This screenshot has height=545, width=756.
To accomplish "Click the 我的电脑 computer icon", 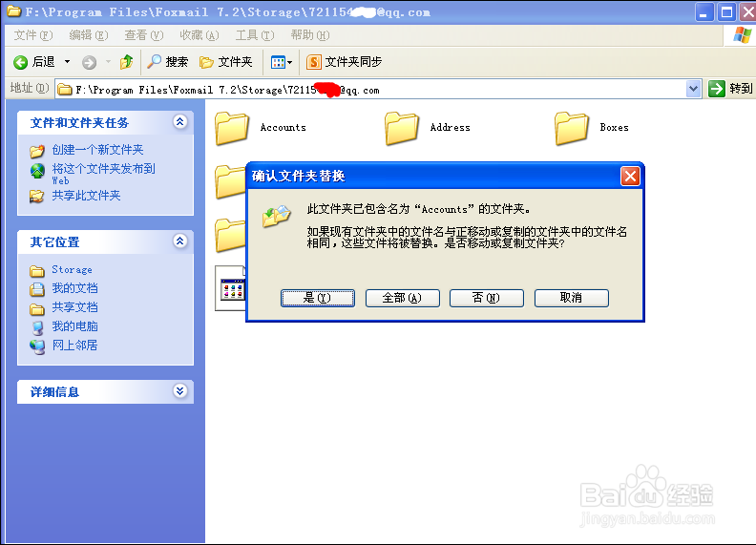I will (37, 328).
